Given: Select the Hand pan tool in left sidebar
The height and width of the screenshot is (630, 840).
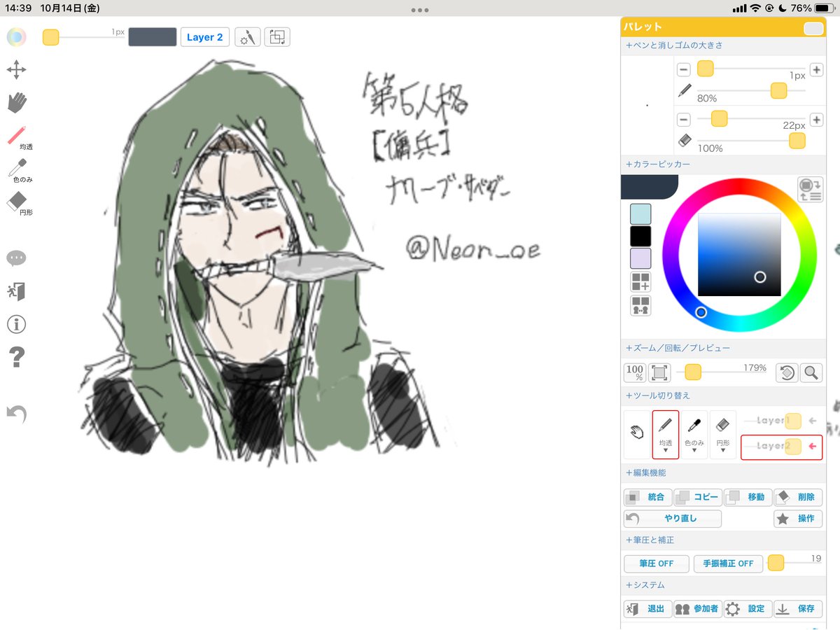Looking at the screenshot, I should point(17,102).
